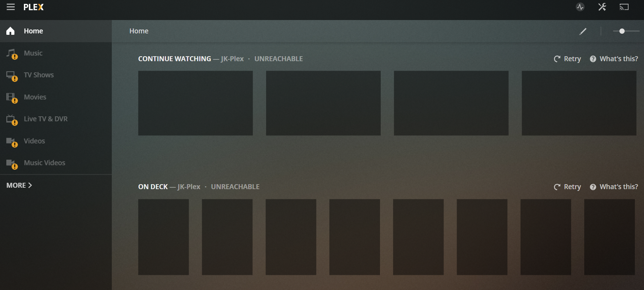Open the hamburger menu beside the Plex logo
The image size is (644, 290).
[x=11, y=7]
